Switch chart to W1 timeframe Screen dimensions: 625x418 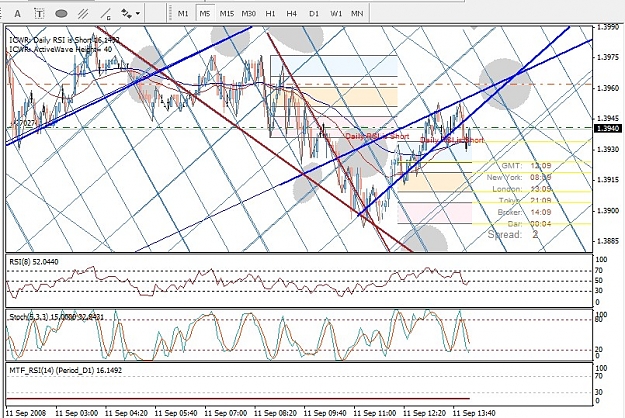[336, 14]
